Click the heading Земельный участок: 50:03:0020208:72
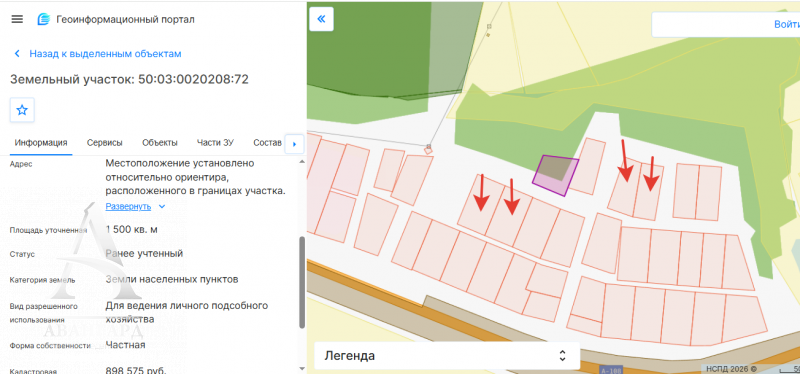Screen dimensions: 800x374 [130, 80]
